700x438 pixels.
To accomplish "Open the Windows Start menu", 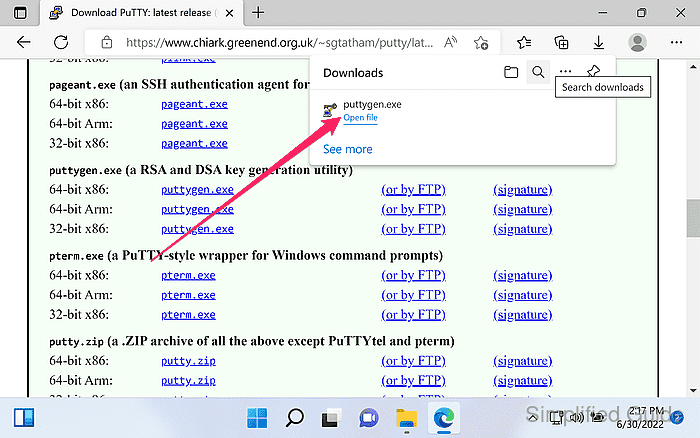I will (257, 418).
